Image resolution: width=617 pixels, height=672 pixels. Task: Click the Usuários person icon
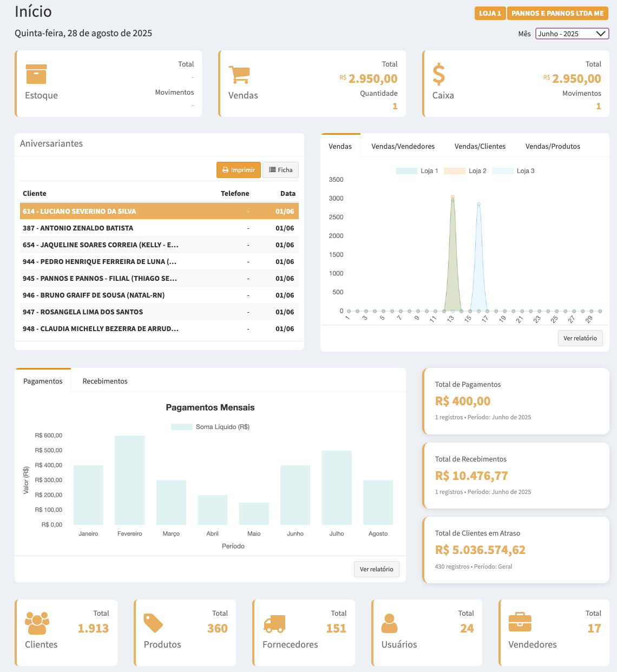click(389, 623)
